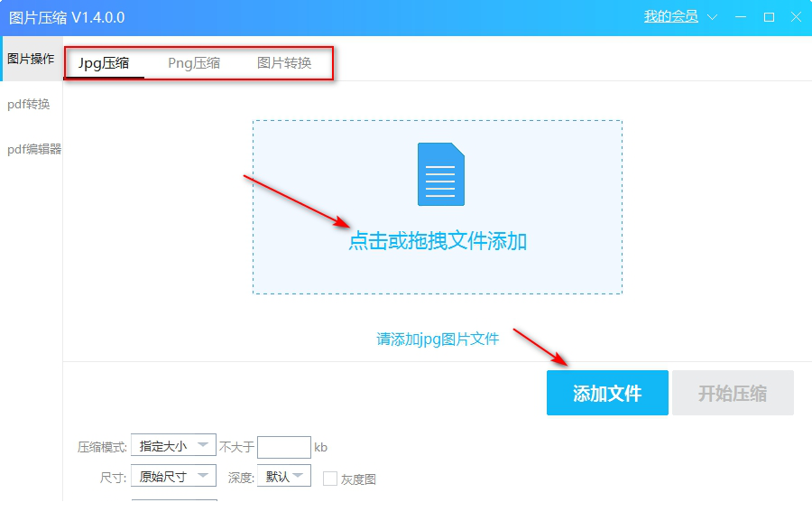Screen dimensions: 812x521
Task: Select 图片操作 in the left sidebar
Action: 31,59
